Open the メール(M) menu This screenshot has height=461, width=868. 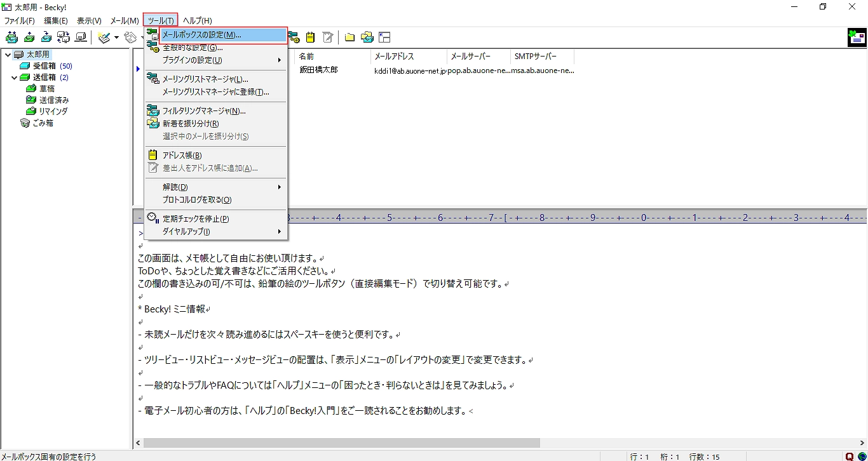tap(125, 20)
